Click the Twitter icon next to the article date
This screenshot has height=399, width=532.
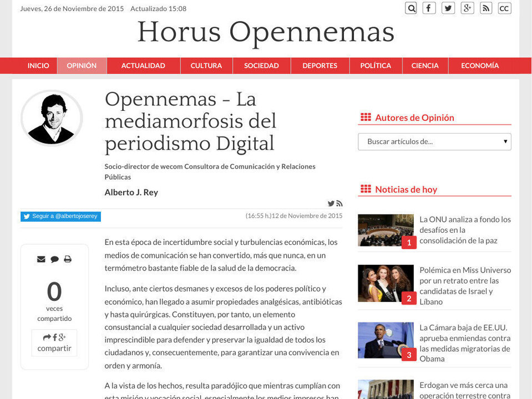click(x=331, y=203)
